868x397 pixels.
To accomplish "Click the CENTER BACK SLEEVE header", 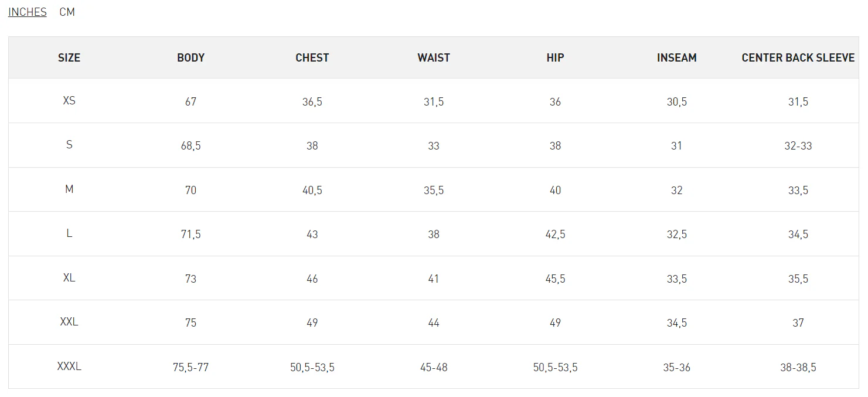I will 798,58.
